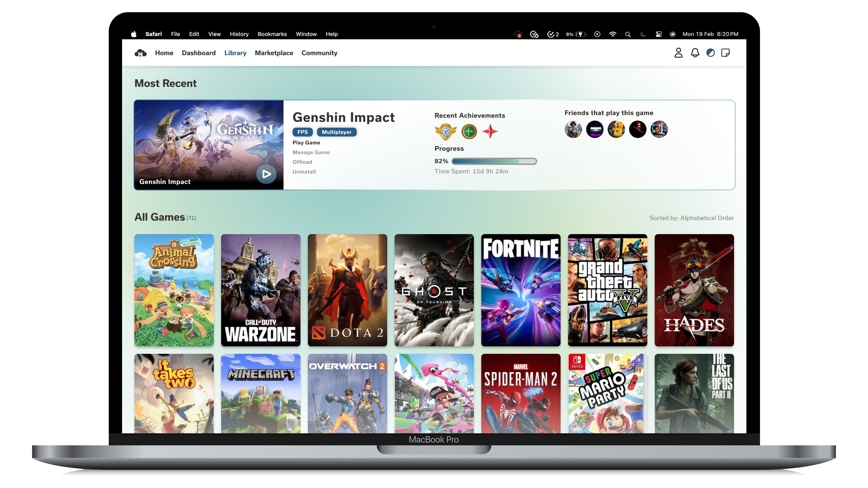Click the cloud logo icon in navbar
The image size is (868, 488).
point(141,53)
